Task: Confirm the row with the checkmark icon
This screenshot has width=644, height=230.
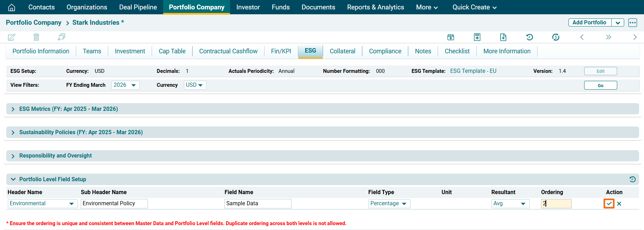Action: coord(609,204)
